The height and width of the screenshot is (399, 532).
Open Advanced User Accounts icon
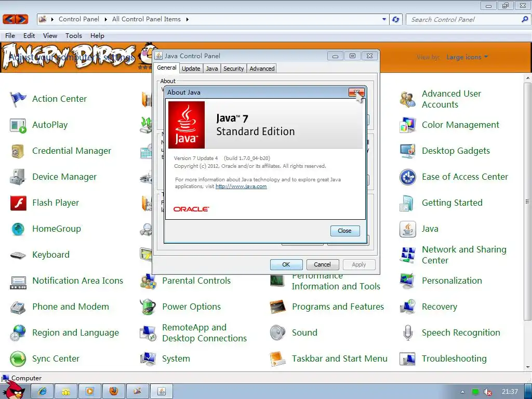407,99
